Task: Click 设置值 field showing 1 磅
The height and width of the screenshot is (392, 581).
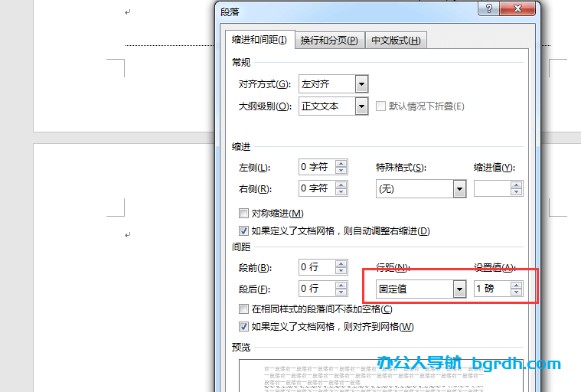Action: click(492, 289)
